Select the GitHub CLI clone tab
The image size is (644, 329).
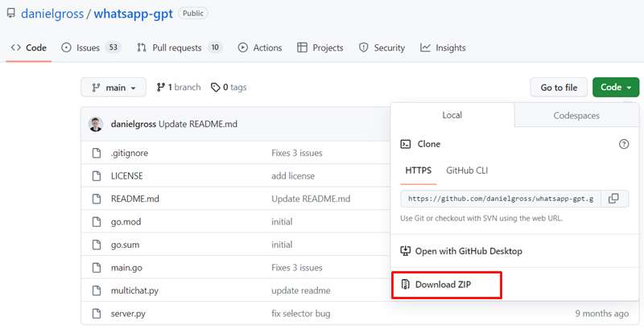(467, 171)
